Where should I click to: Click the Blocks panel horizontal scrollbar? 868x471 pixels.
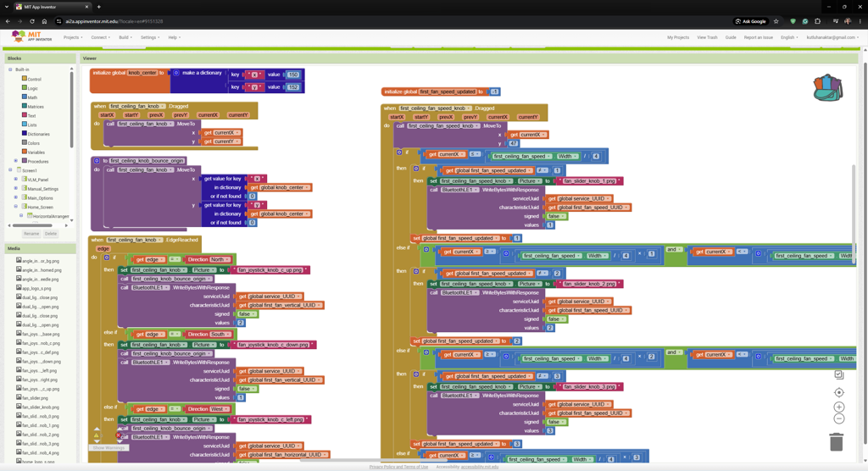point(32,225)
